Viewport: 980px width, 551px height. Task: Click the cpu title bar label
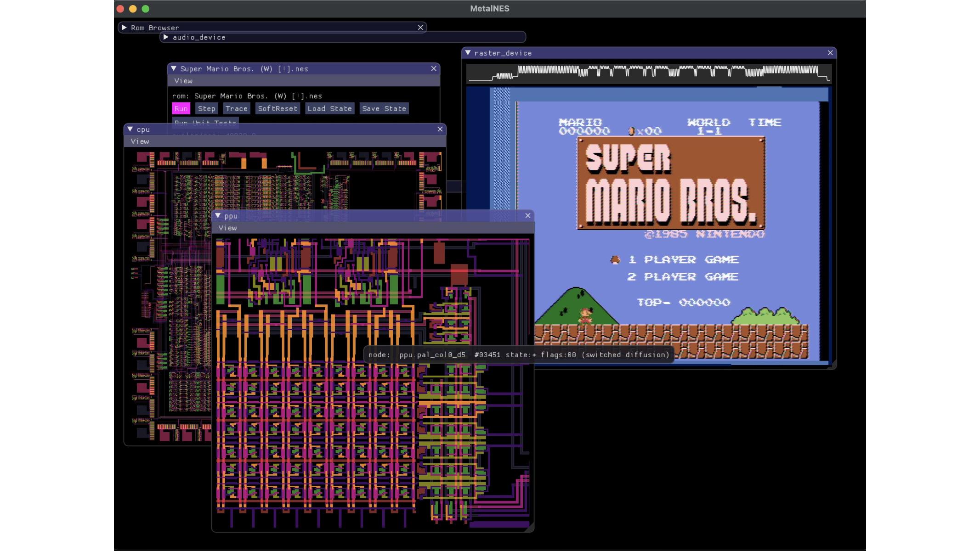[x=143, y=129]
